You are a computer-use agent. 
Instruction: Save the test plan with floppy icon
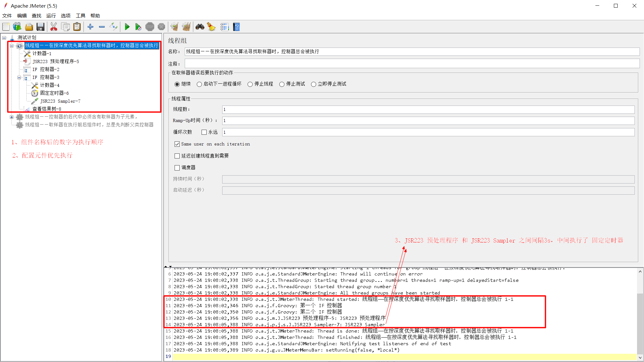41,27
